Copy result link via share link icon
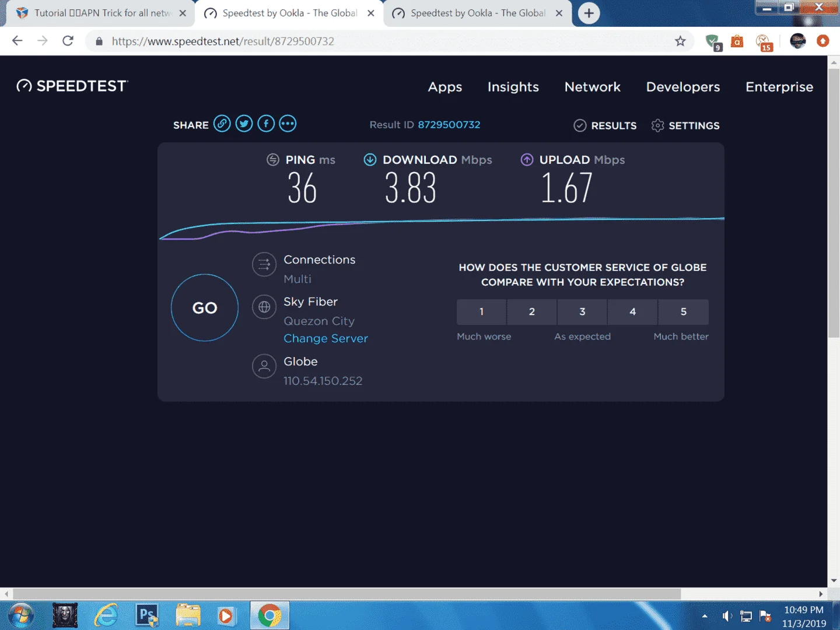Viewport: 840px width, 630px height. tap(222, 124)
